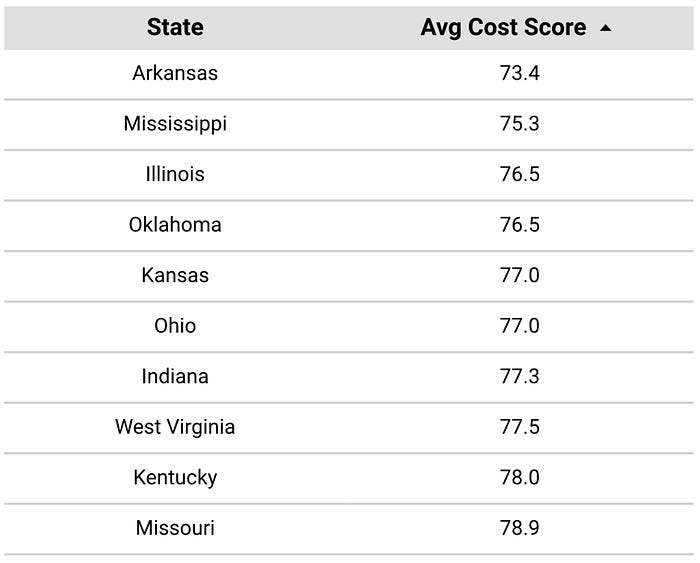Sort by the State column header
Viewport: 700px width, 563px height.
tap(175, 27)
